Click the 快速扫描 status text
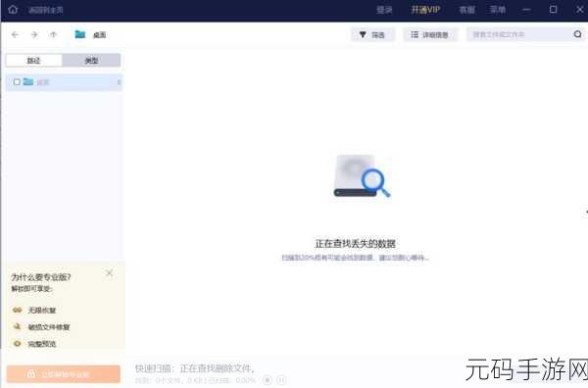Viewport: 588px width, 388px height. 195,368
